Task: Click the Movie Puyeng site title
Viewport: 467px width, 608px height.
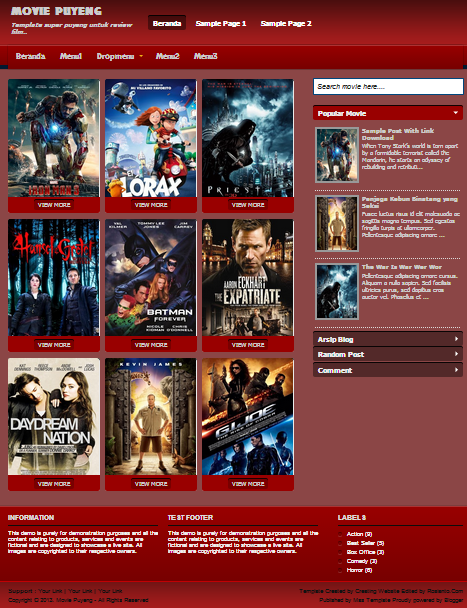Action: pos(57,11)
